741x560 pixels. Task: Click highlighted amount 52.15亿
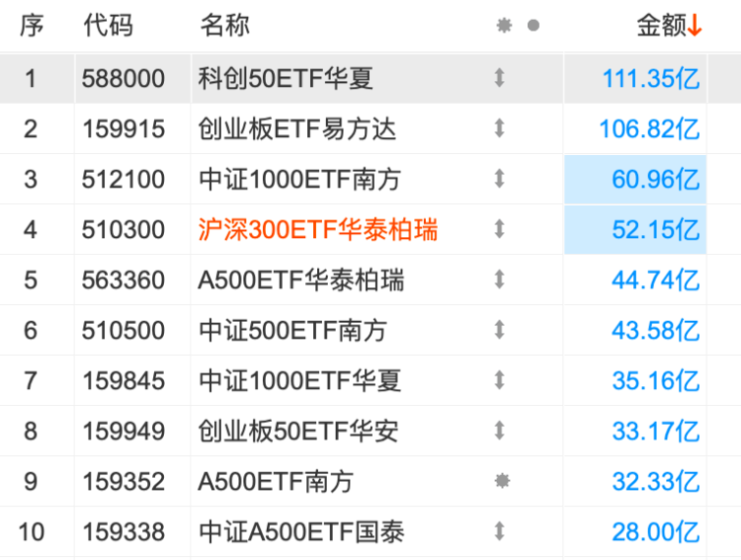tap(655, 230)
